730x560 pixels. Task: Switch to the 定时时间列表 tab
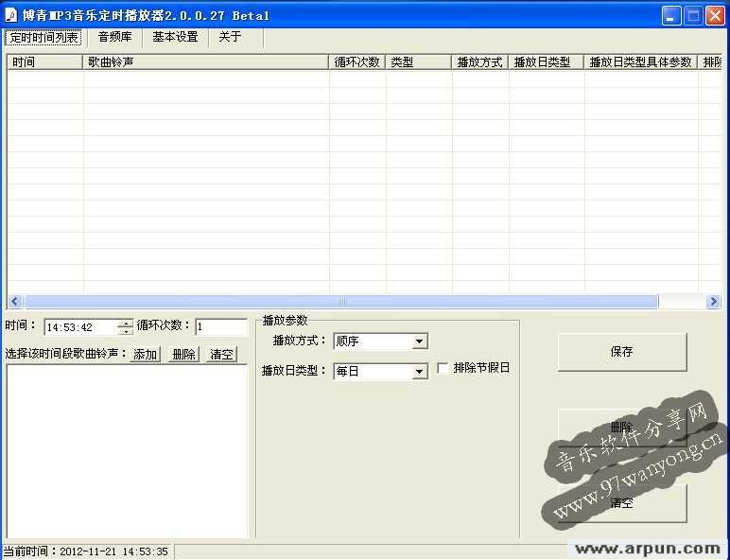click(x=43, y=37)
